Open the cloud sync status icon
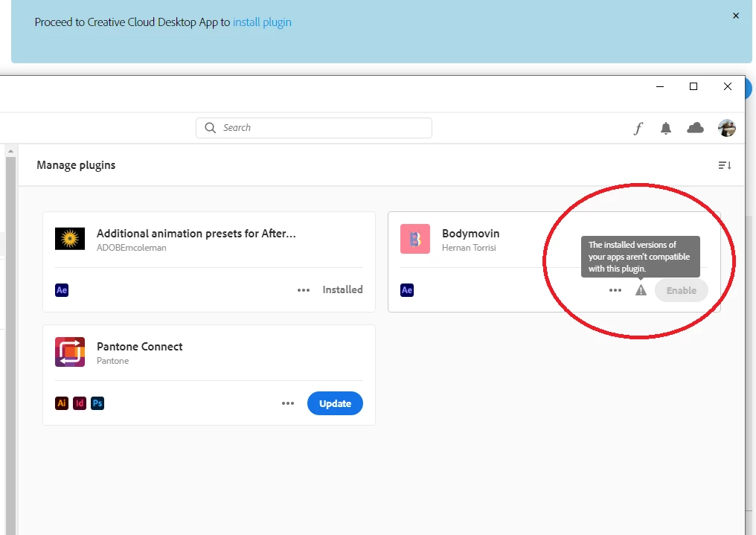Screen dimensions: 756x535 coord(695,128)
